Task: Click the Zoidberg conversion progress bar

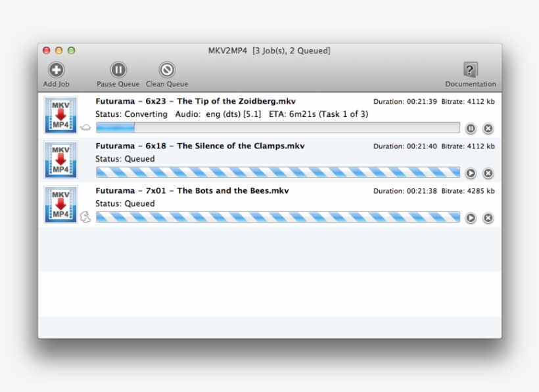Action: coord(277,128)
